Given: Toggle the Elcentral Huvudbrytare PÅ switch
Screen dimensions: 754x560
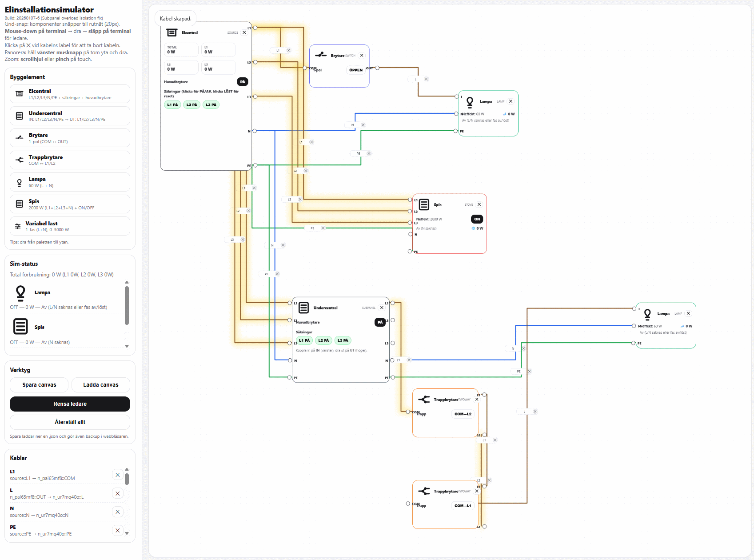Looking at the screenshot, I should point(243,82).
